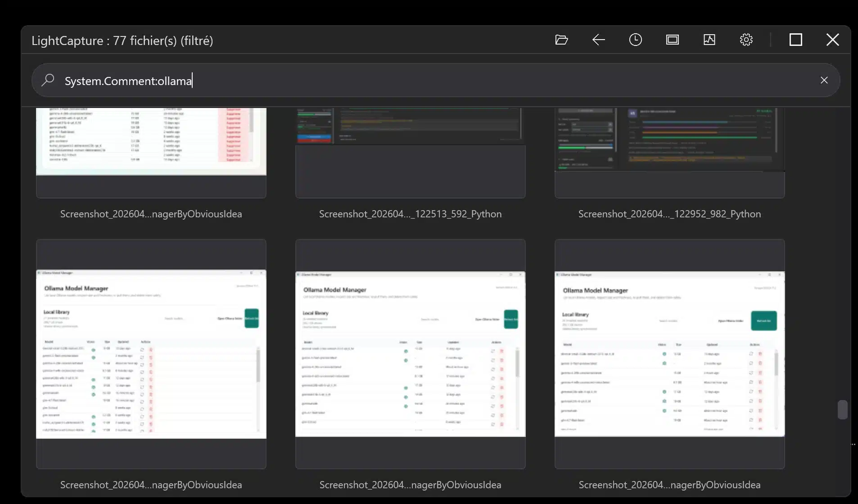
Task: Click the screen capture rectangle icon
Action: 672,40
